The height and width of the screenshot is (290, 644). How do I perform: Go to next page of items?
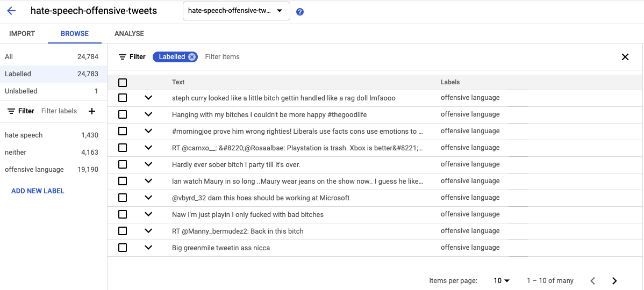click(614, 281)
